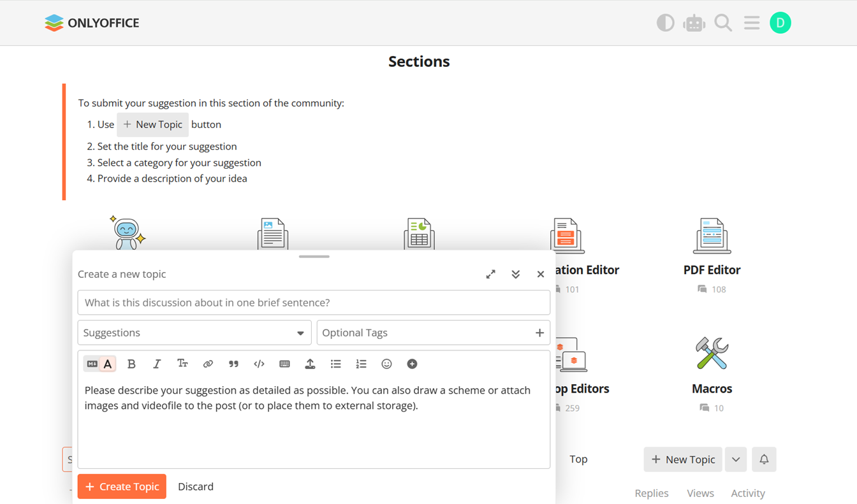The width and height of the screenshot is (857, 504).
Task: Click the inline New Topic button in instructions
Action: (152, 124)
